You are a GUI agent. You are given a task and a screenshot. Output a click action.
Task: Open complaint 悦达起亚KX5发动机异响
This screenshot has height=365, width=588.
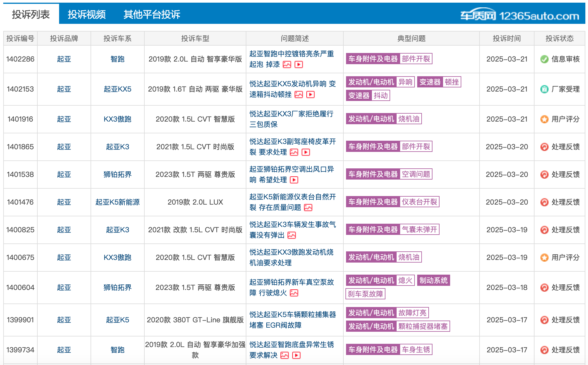293,89
